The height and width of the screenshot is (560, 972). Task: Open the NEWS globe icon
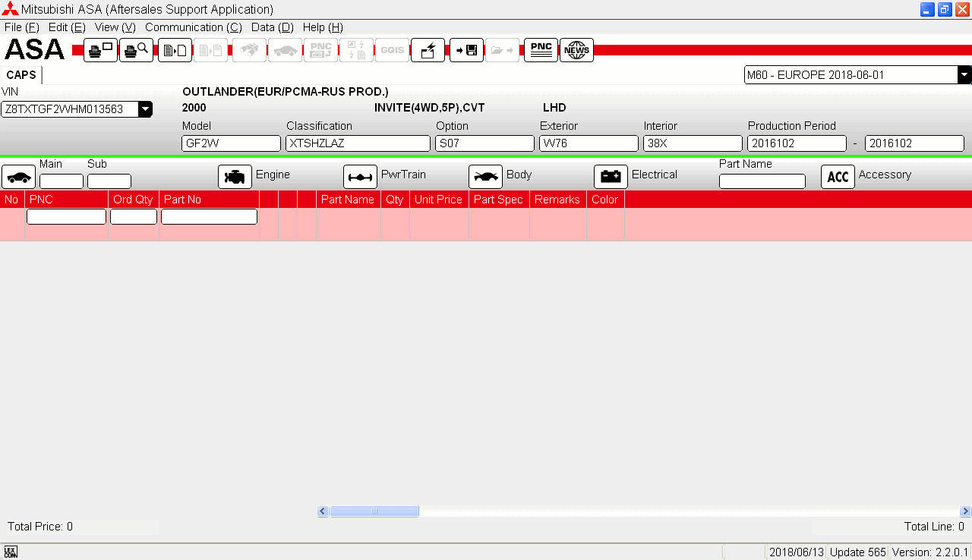tap(576, 51)
